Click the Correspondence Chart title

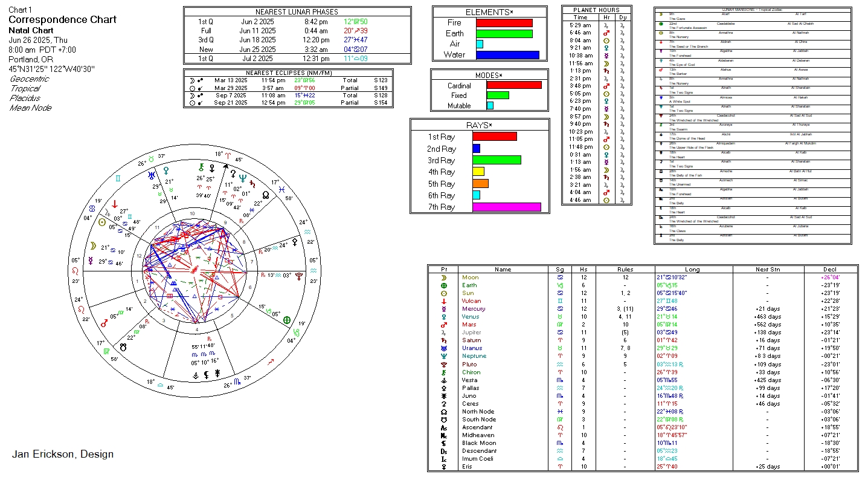click(x=63, y=19)
